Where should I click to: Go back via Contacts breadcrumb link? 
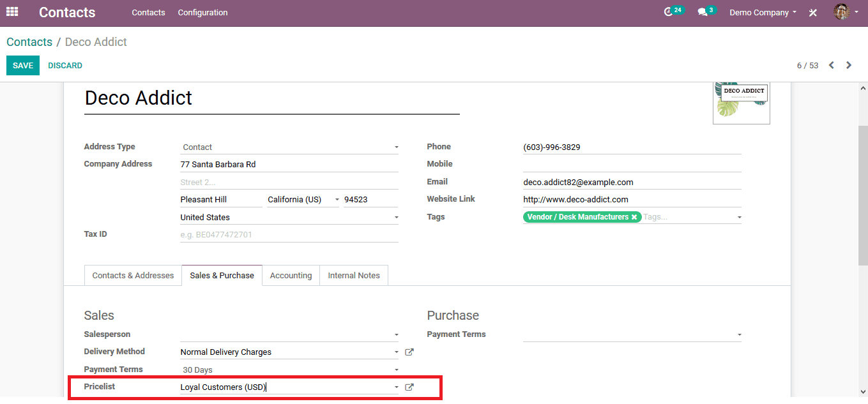tap(29, 42)
